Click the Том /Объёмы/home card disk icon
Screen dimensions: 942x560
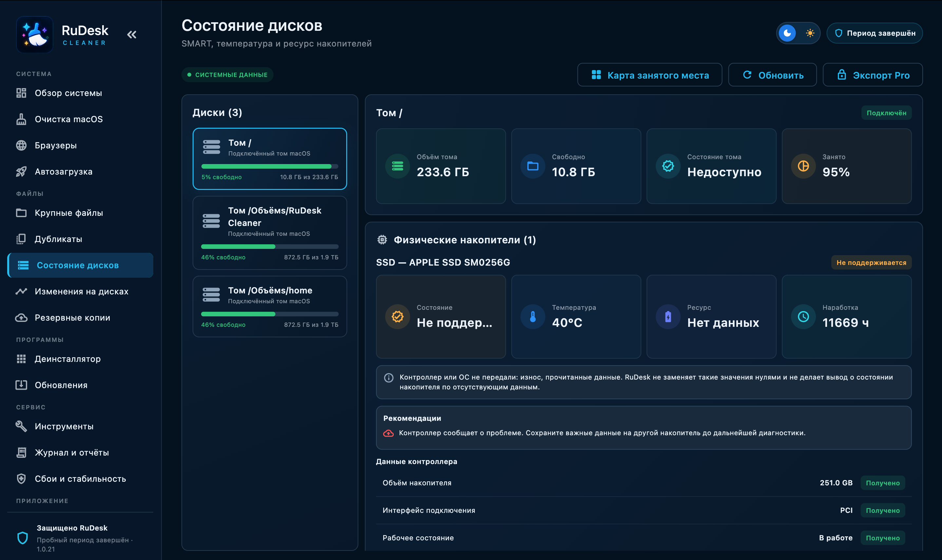[x=211, y=295]
